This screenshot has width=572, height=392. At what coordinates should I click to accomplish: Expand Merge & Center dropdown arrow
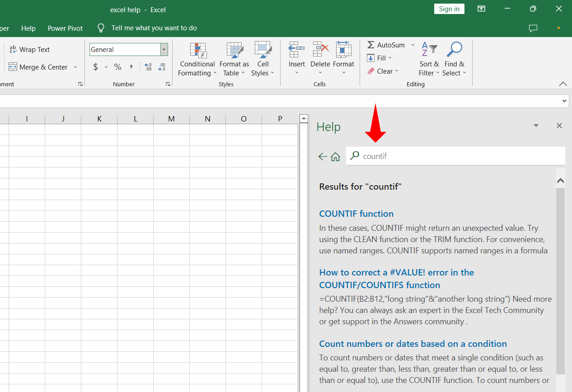coord(75,67)
